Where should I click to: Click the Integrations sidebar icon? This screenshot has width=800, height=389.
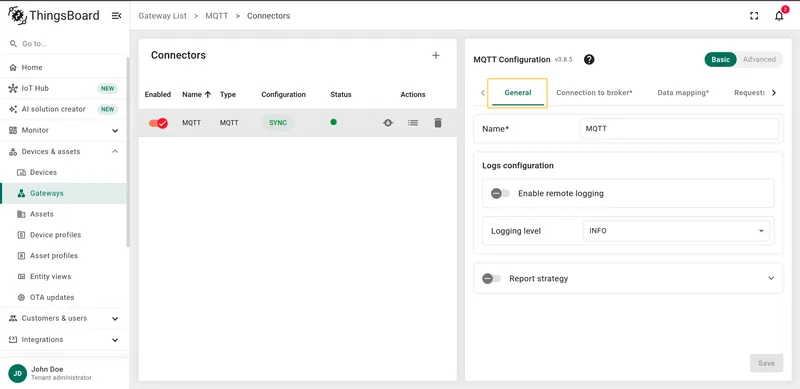click(x=13, y=339)
